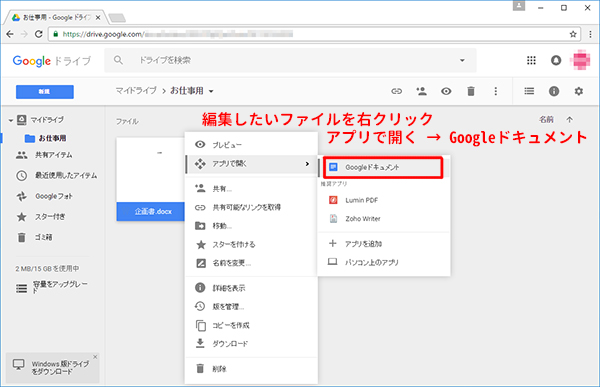Click the trash Remove icon in toolbar
The height and width of the screenshot is (387, 600).
click(x=471, y=91)
